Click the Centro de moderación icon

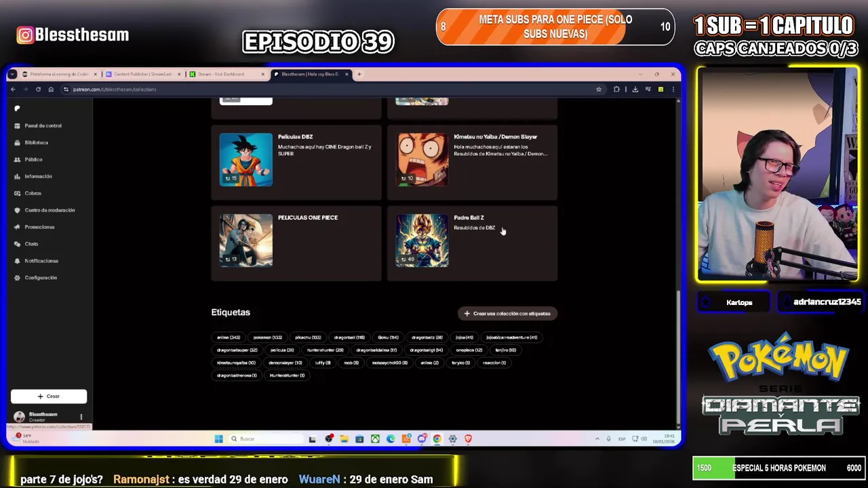coord(18,210)
